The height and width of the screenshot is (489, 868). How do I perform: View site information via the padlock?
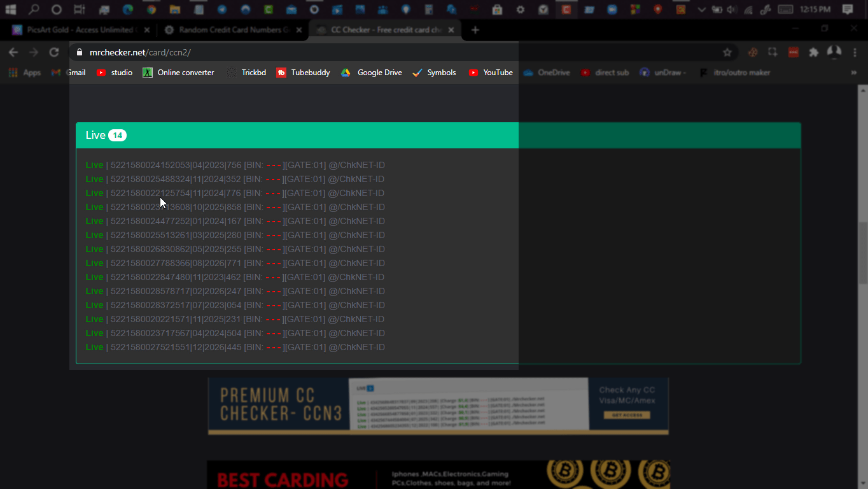(x=80, y=52)
